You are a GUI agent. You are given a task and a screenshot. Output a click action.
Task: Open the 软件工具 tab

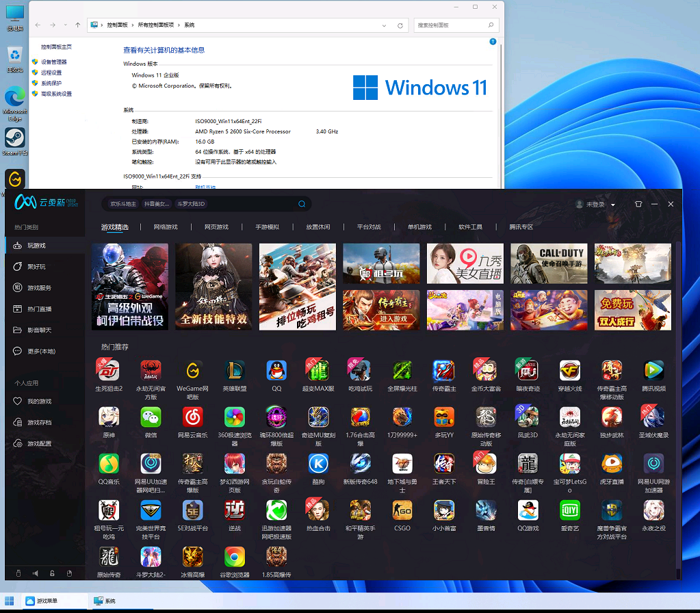point(471,227)
